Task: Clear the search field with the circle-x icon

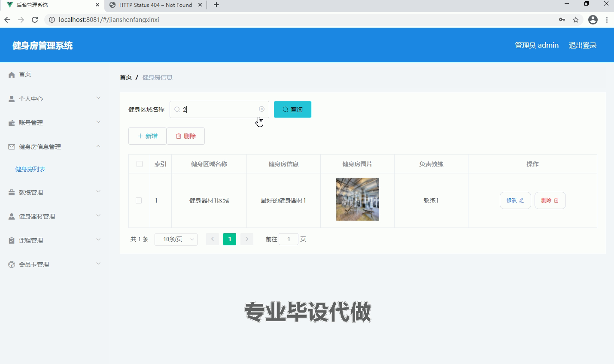Action: coord(261,109)
